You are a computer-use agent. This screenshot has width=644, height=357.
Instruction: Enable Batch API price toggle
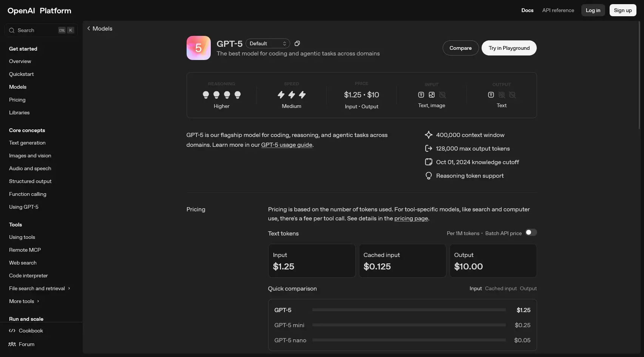pos(531,232)
